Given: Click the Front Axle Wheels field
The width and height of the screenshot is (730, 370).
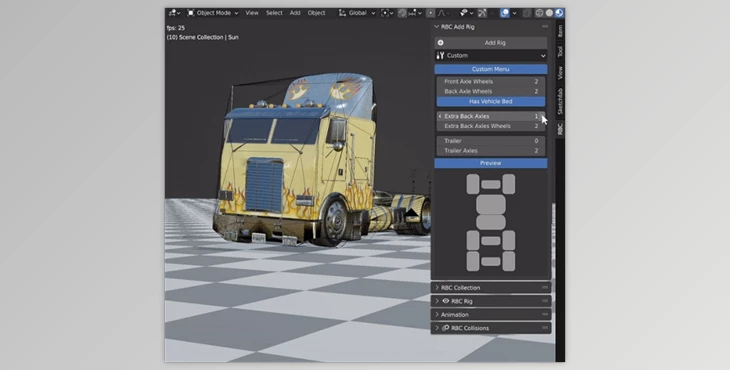Looking at the screenshot, I should click(x=491, y=81).
